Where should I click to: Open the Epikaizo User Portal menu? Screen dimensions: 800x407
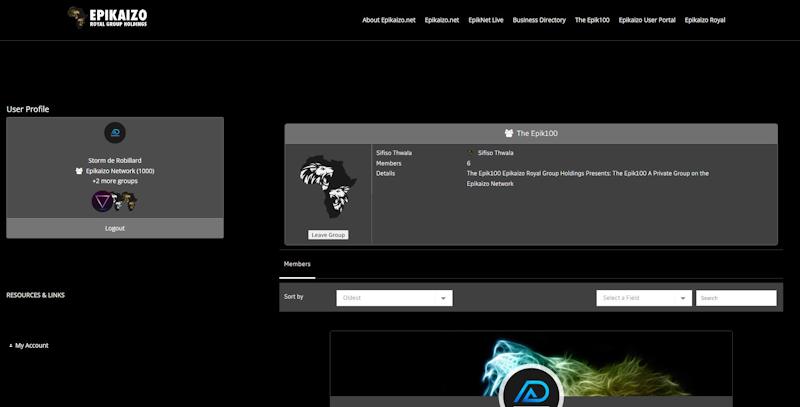pos(647,20)
